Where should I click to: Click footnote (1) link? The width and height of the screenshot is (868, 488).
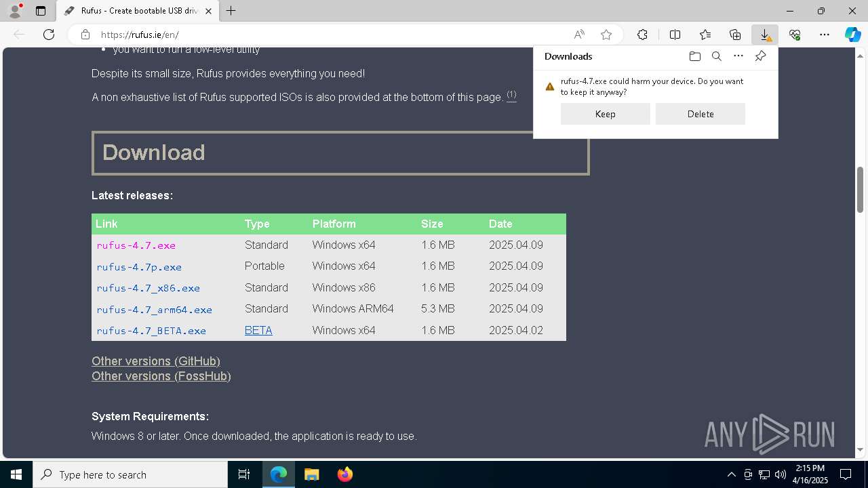[511, 95]
